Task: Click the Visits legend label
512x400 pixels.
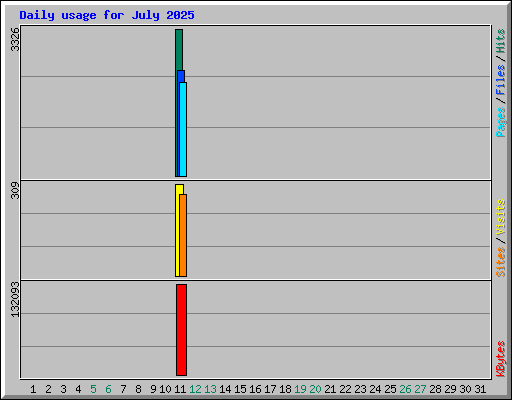Action: (500, 217)
